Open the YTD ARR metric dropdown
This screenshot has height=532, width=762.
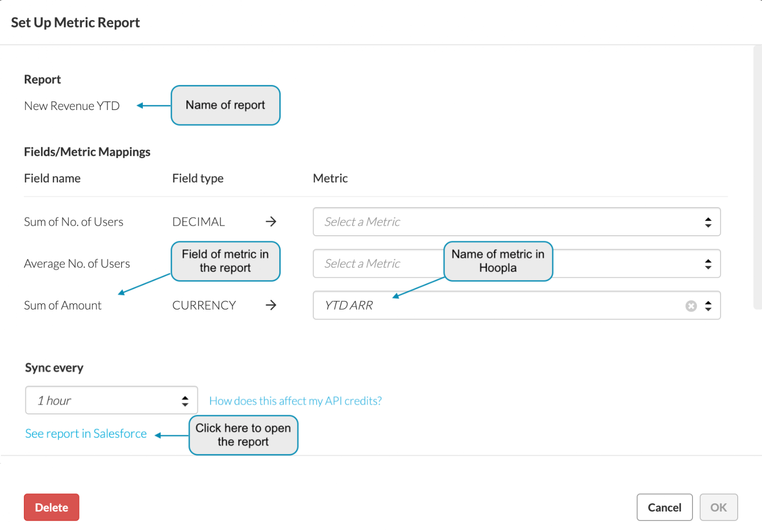click(517, 305)
